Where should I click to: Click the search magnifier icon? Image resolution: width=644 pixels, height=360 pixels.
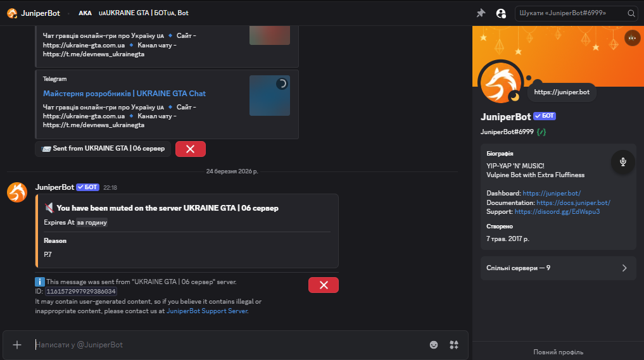point(631,13)
